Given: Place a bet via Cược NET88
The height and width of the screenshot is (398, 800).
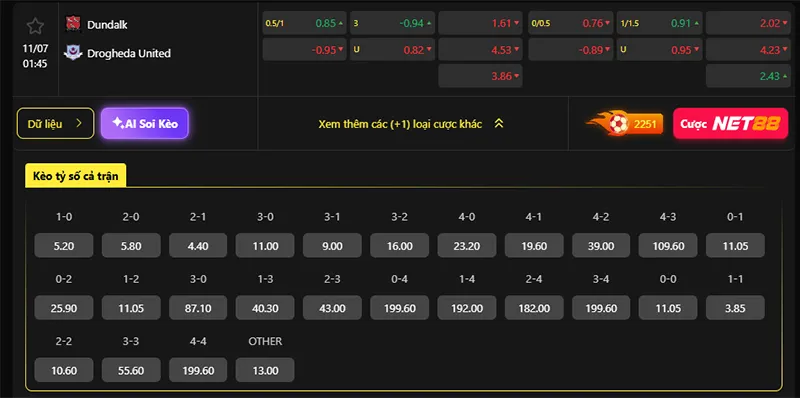Looking at the screenshot, I should point(731,123).
